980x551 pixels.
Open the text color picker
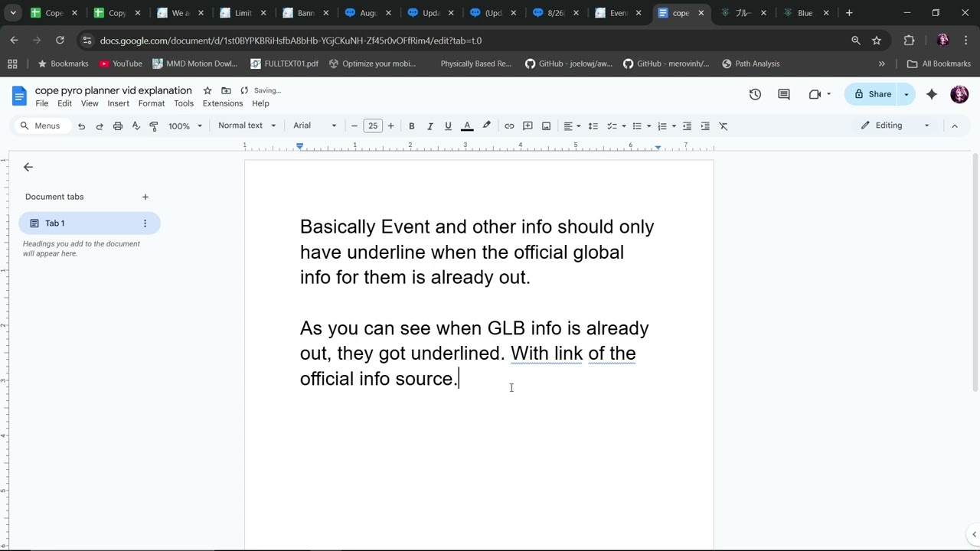467,126
